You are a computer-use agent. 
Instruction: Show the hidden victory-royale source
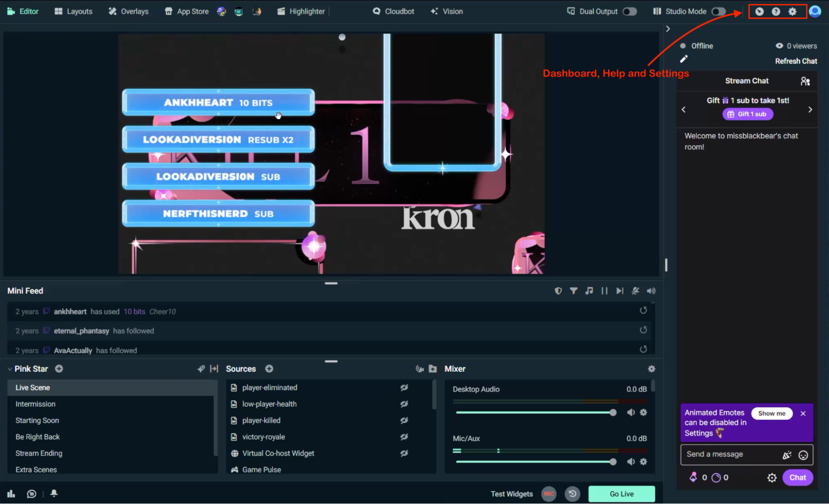[x=404, y=436]
